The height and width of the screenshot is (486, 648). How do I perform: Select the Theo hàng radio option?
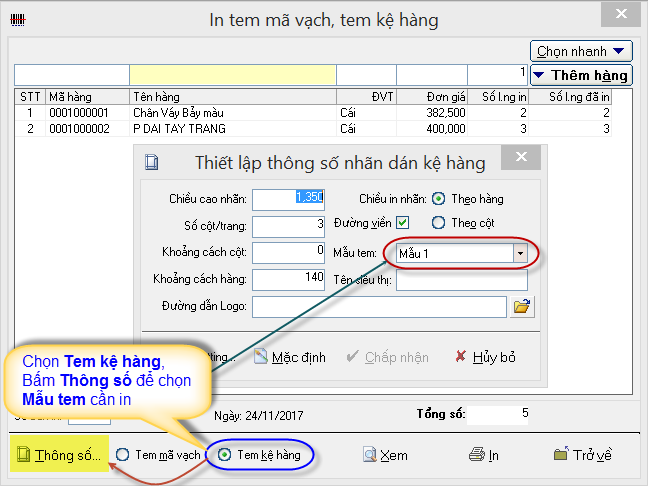pyautogui.click(x=438, y=199)
